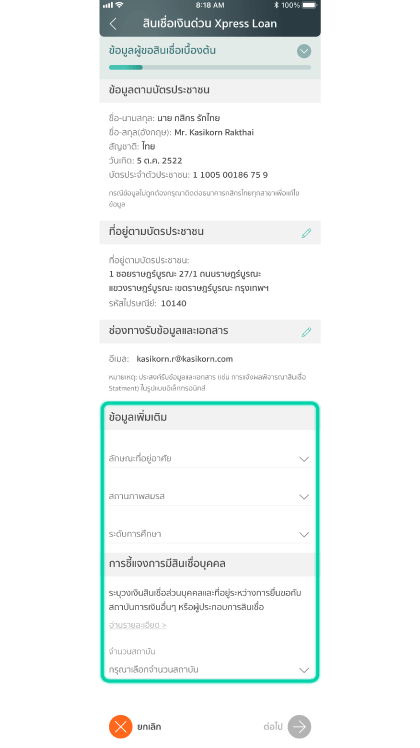420x748 pixels.
Task: Open อ่านรายละเอียด link
Action: [137, 625]
